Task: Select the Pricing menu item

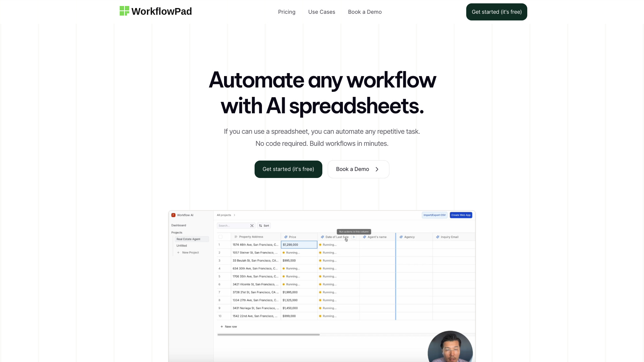Action: pyautogui.click(x=287, y=11)
